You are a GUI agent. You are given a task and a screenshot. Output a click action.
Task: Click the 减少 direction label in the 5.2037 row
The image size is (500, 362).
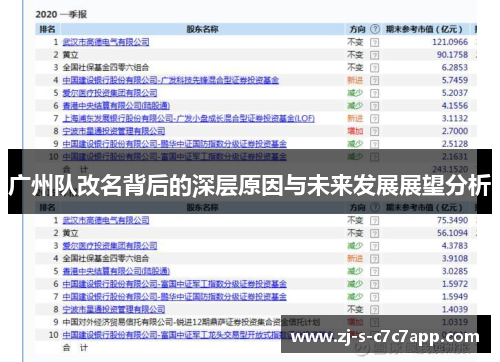[x=355, y=93]
